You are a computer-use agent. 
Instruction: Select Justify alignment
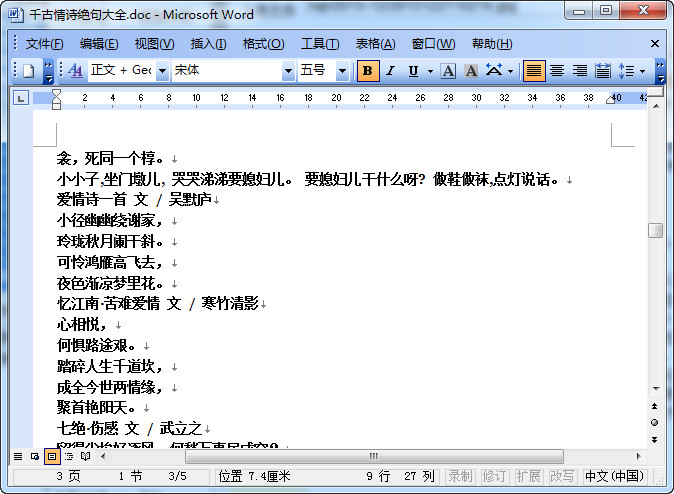[534, 71]
